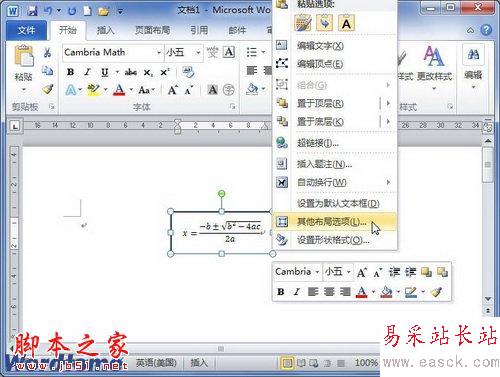Click the Character Shading icon
The width and height of the screenshot is (500, 377).
click(212, 90)
